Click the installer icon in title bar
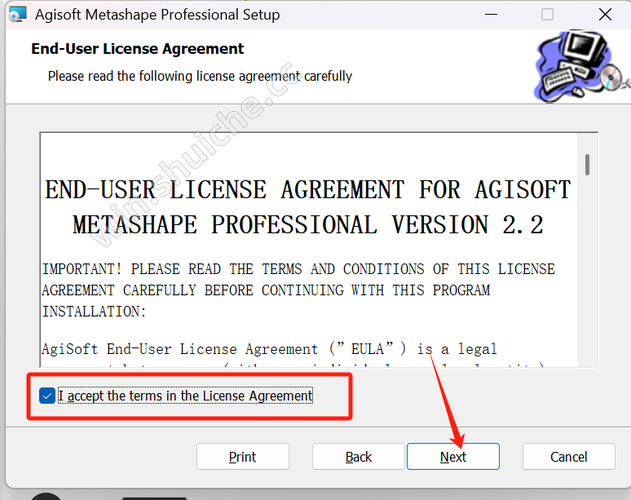Screen dimensions: 631x500 [x=17, y=14]
